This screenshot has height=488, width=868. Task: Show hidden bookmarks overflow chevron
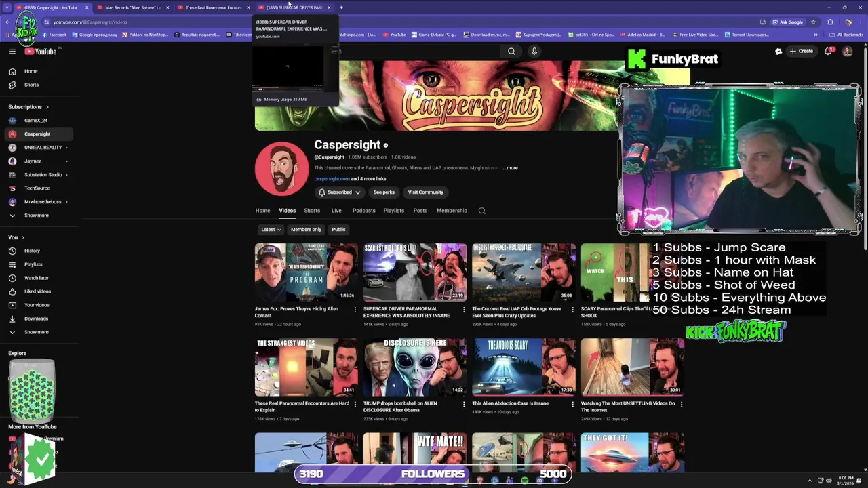[816, 35]
